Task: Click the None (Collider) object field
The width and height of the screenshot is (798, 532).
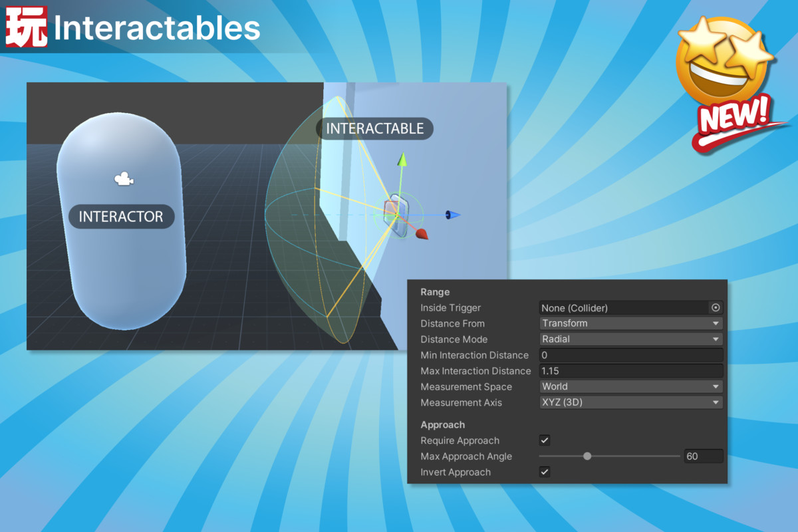Action: (x=624, y=308)
